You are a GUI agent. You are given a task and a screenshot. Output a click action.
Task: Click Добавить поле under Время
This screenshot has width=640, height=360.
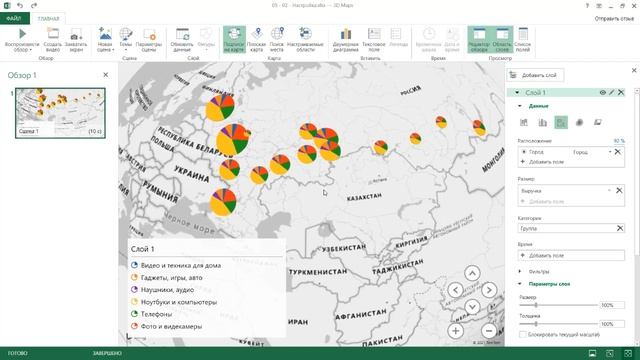(x=571, y=256)
